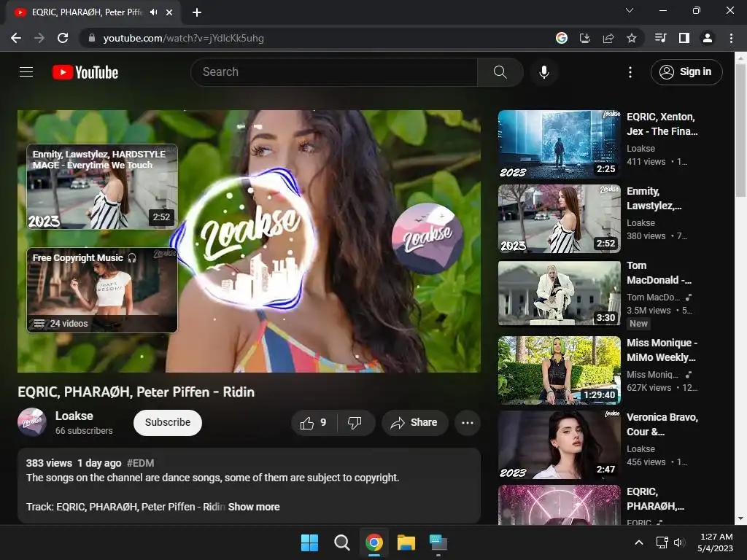Click Sign in button
The width and height of the screenshot is (747, 560).
(x=686, y=72)
